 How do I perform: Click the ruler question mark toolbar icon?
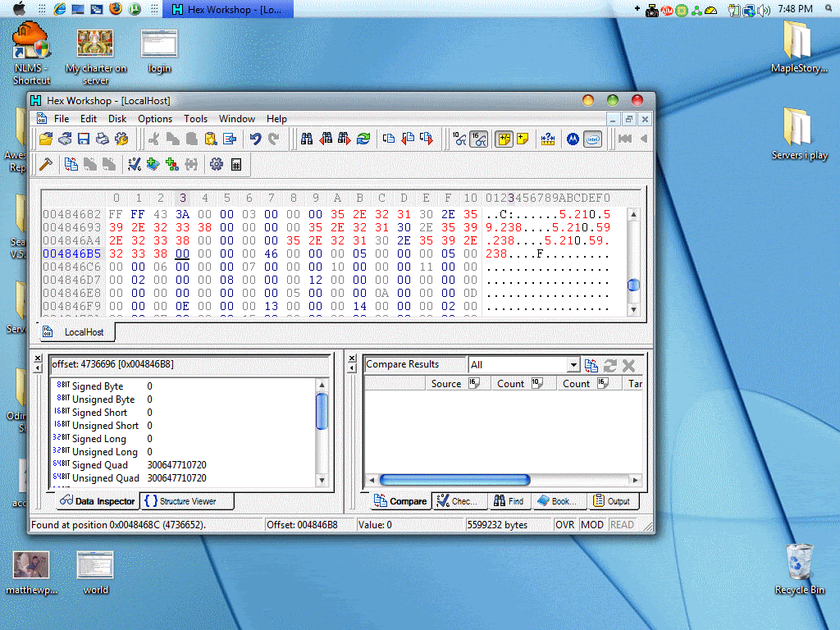coord(547,139)
